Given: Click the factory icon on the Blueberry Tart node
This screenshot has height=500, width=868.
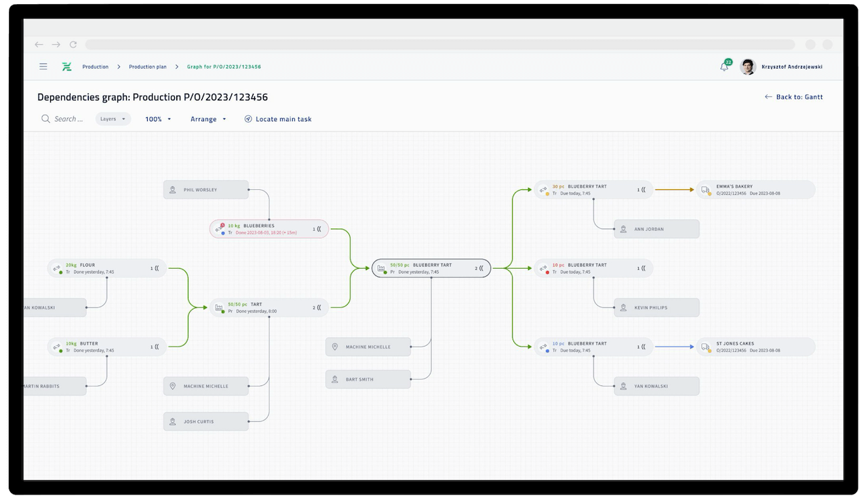Looking at the screenshot, I should [380, 268].
